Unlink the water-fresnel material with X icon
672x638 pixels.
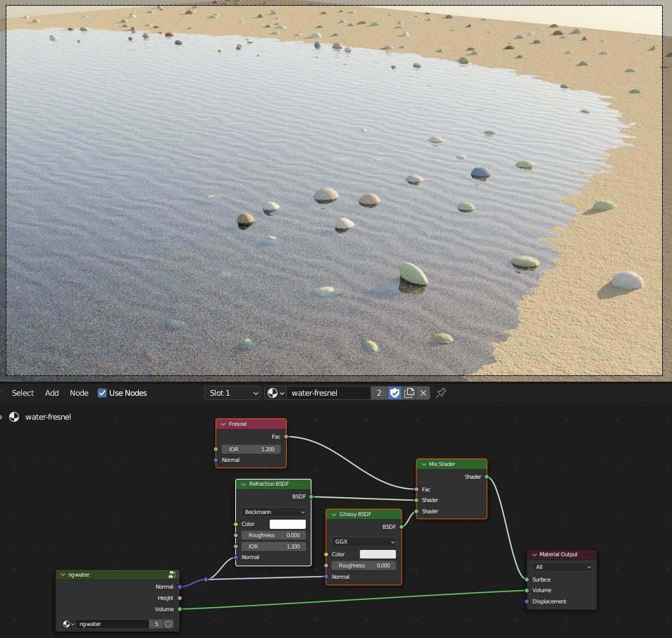tap(423, 393)
